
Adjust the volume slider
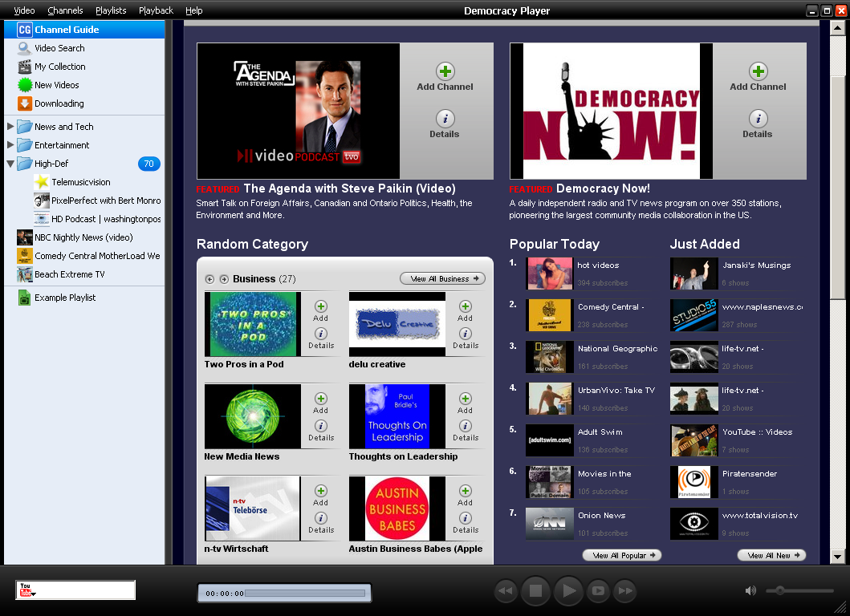pyautogui.click(x=799, y=590)
